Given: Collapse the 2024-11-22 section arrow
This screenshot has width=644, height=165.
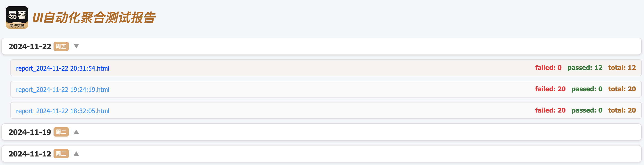Looking at the screenshot, I should (76, 46).
